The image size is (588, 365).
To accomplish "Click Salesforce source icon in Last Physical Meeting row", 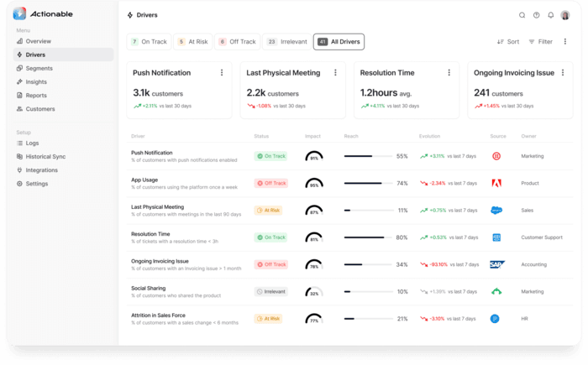I will pyautogui.click(x=496, y=211).
